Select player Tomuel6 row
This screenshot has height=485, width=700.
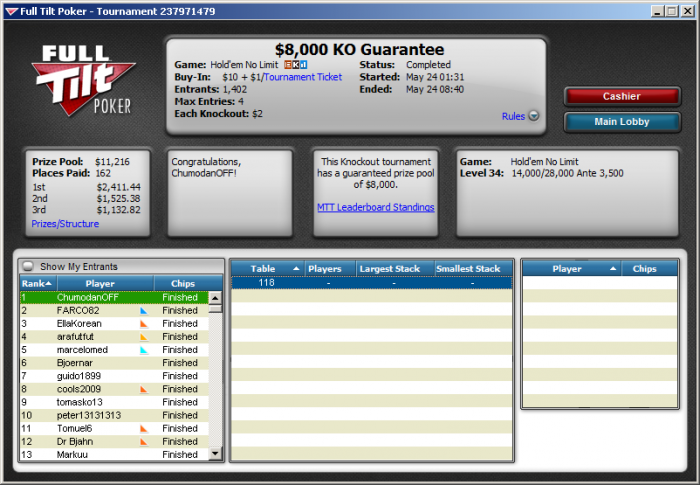114,429
